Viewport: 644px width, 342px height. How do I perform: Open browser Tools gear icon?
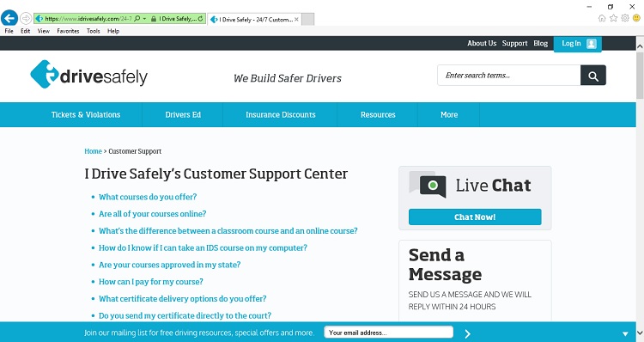625,18
